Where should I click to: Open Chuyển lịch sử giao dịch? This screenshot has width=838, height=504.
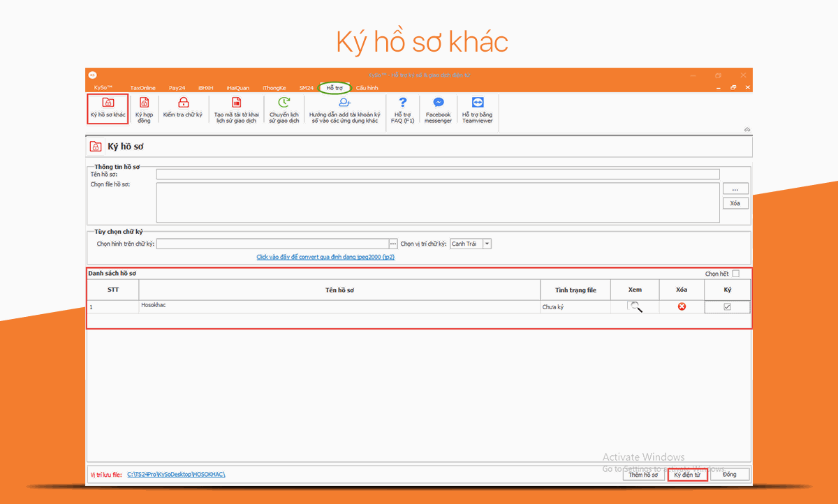pos(284,103)
